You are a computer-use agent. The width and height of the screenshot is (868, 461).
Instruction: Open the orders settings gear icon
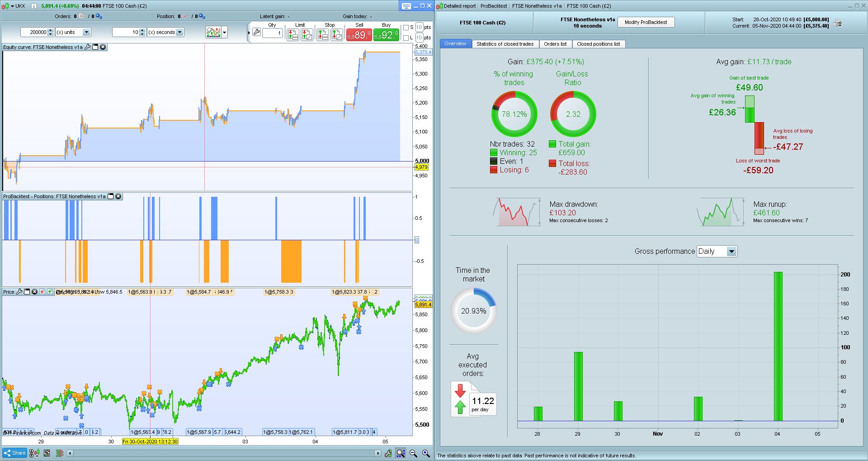(99, 16)
